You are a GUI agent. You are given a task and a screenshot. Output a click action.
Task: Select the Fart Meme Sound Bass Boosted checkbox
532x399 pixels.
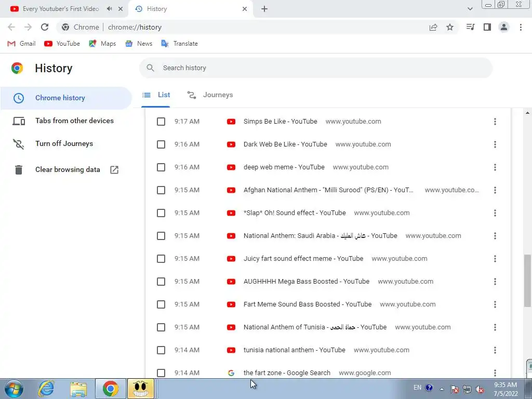(x=161, y=304)
